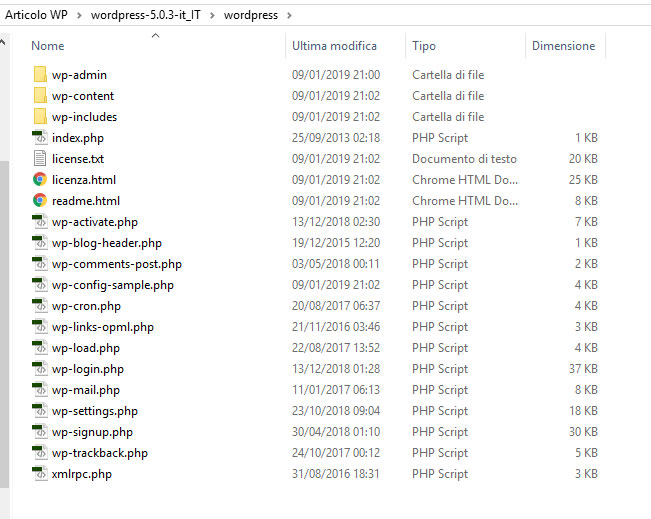The height and width of the screenshot is (519, 651).
Task: Select file name index.php
Action: (78, 138)
